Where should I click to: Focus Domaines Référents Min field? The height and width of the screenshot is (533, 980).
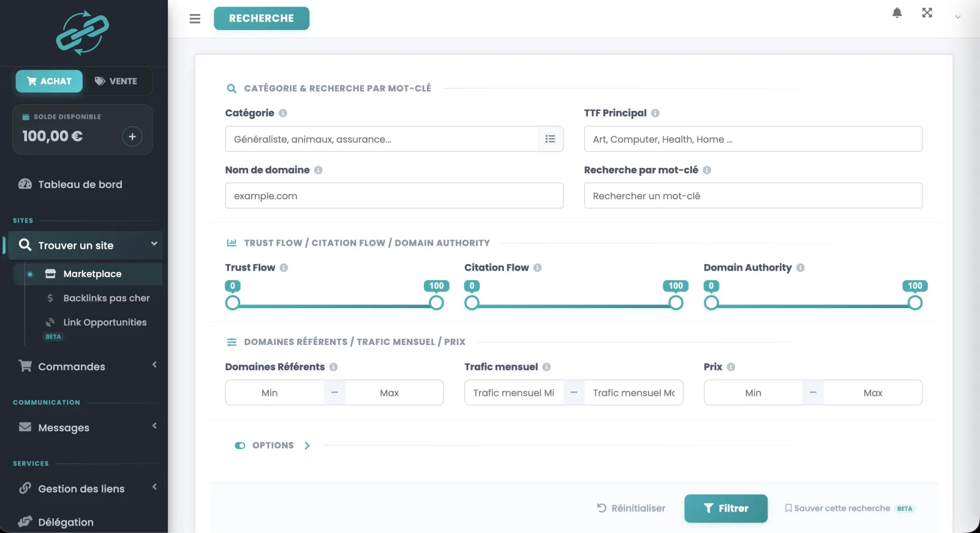pyautogui.click(x=274, y=393)
